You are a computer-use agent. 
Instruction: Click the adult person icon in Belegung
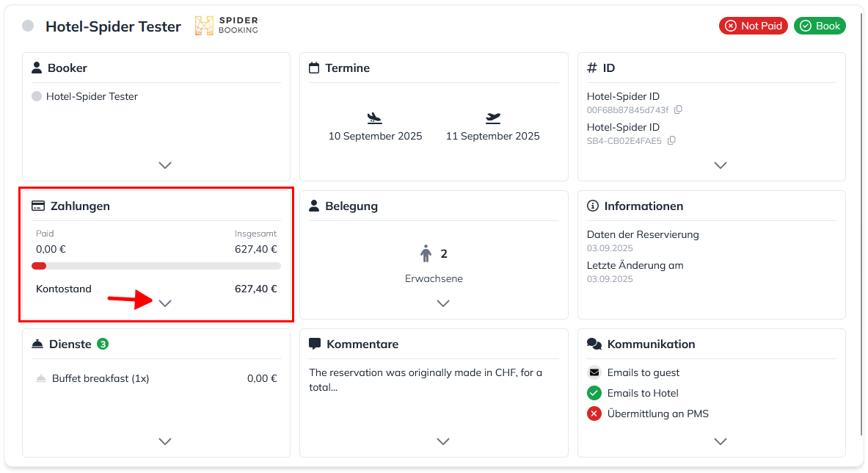(x=426, y=254)
